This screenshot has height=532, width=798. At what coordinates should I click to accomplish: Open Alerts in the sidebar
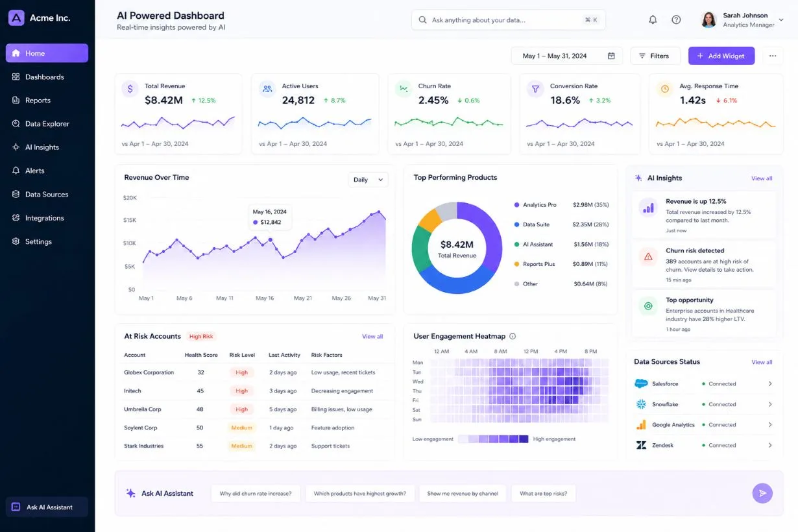[x=47, y=171]
